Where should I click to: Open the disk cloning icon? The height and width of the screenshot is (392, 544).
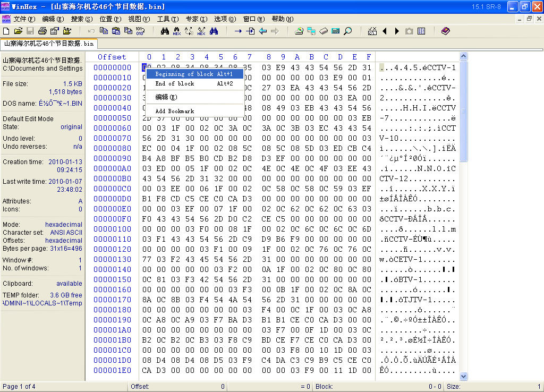[x=299, y=31]
